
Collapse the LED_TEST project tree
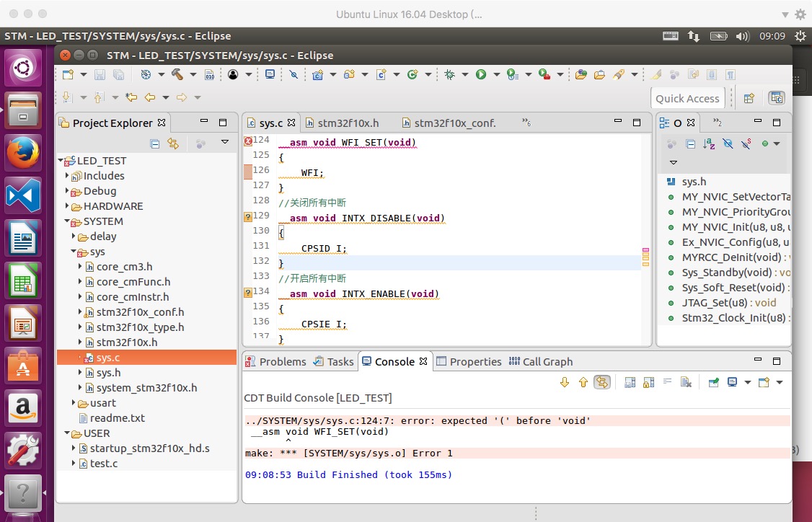pos(61,161)
